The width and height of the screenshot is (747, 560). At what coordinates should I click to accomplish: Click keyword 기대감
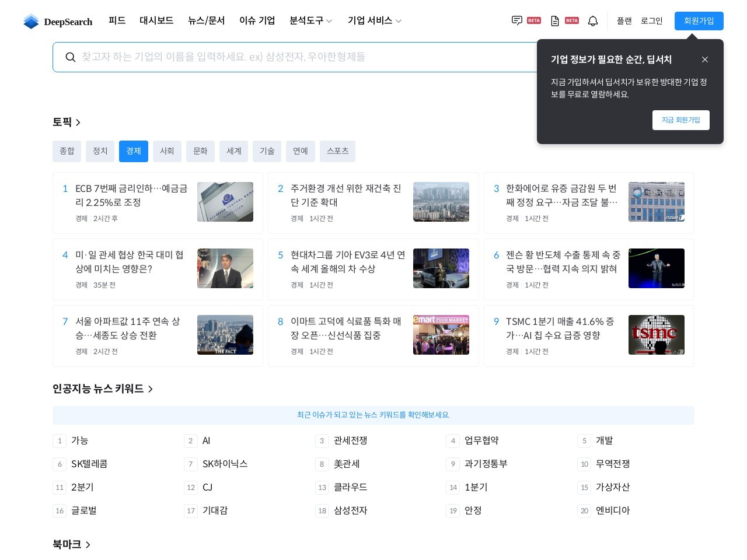click(x=215, y=511)
